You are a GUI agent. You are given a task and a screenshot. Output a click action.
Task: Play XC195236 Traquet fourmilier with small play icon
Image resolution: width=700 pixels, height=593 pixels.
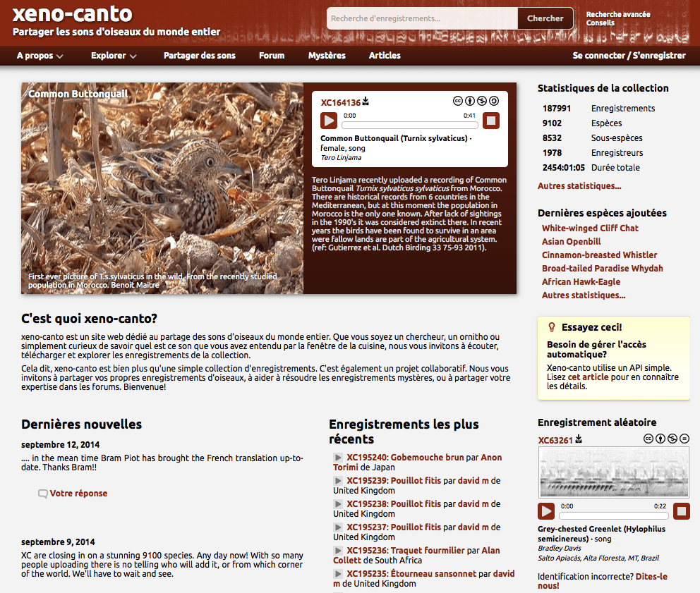[338, 551]
